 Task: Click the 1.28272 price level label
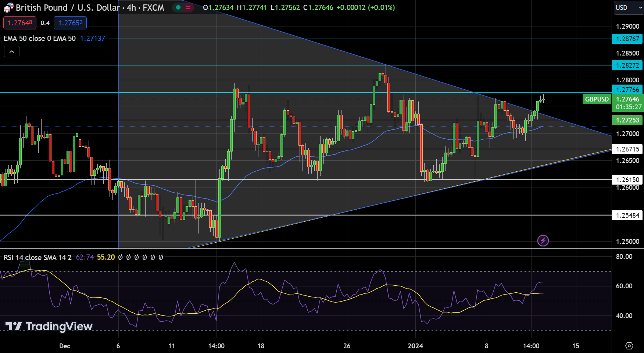[x=627, y=65]
